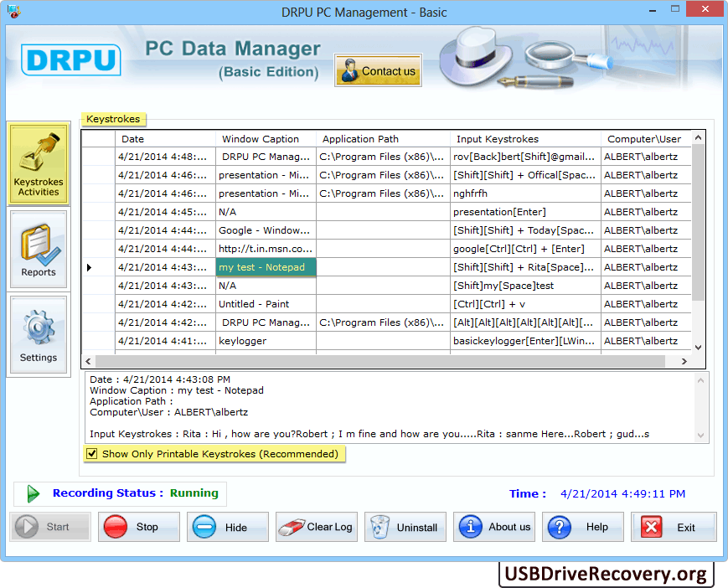Viewport: 728px width, 588px height.
Task: Select '[Ctrl][Ctrl] + v' keystrokes cell
Action: [x=525, y=304]
